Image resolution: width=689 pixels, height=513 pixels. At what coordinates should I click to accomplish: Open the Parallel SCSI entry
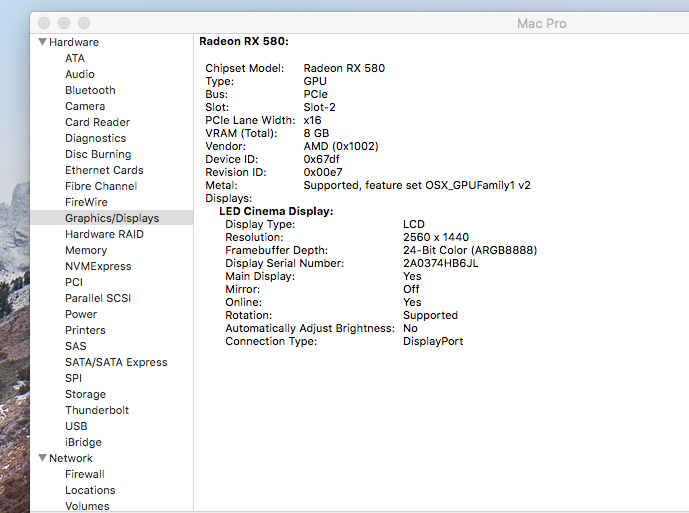tap(98, 298)
